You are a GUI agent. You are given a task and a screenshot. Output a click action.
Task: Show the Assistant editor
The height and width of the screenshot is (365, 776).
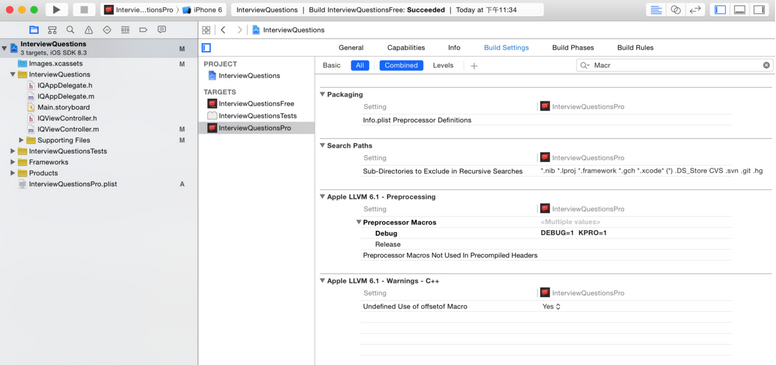(676, 10)
